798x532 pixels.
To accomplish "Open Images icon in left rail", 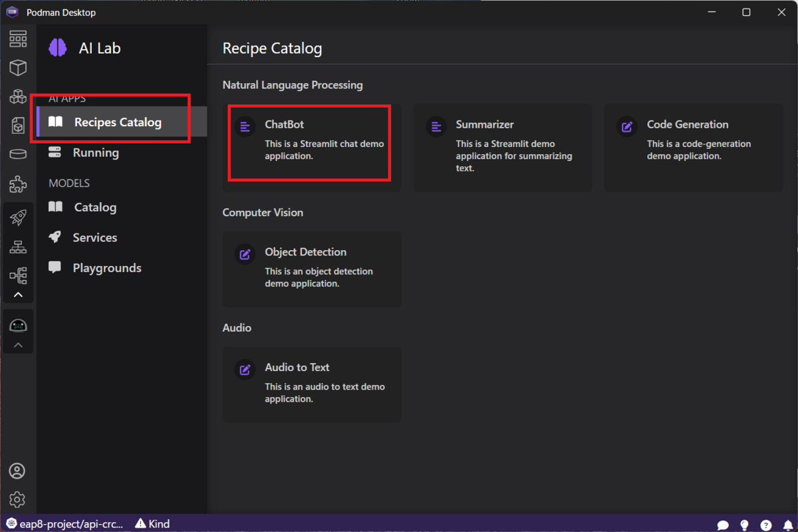I will click(x=18, y=125).
